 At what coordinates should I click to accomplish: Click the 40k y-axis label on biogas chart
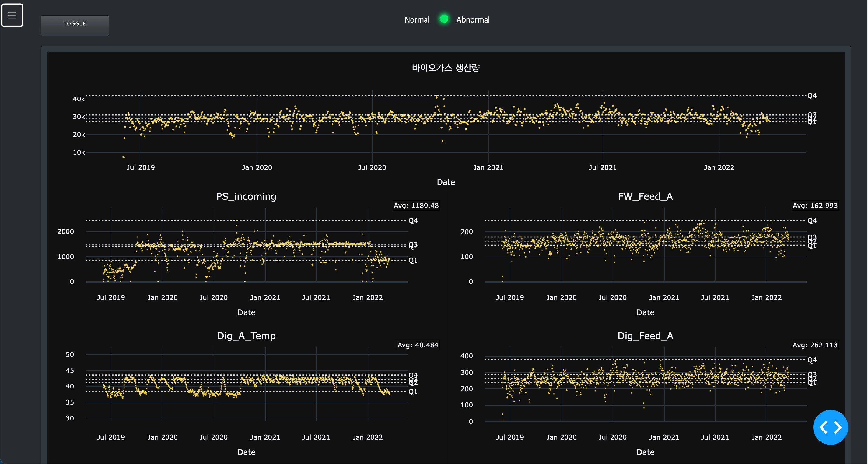79,99
